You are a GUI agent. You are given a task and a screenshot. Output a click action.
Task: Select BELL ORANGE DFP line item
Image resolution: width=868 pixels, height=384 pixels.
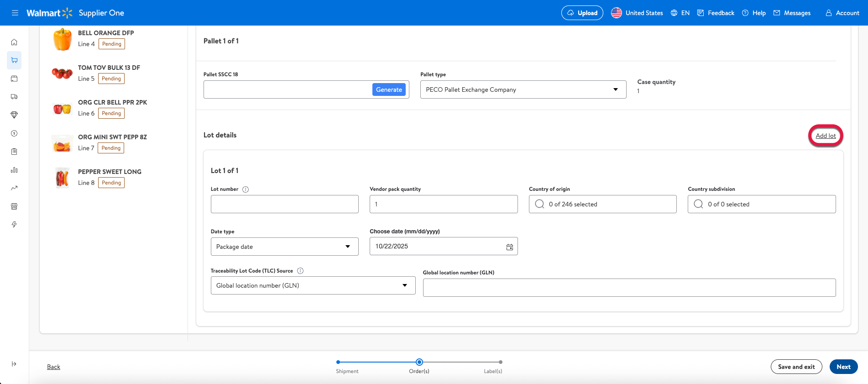tap(105, 33)
